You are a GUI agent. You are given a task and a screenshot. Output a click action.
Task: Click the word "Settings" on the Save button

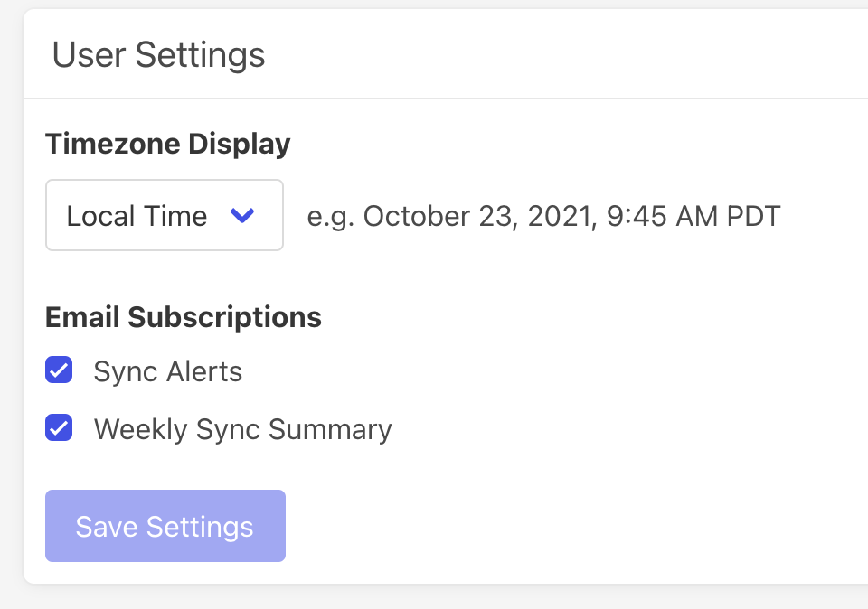click(200, 527)
